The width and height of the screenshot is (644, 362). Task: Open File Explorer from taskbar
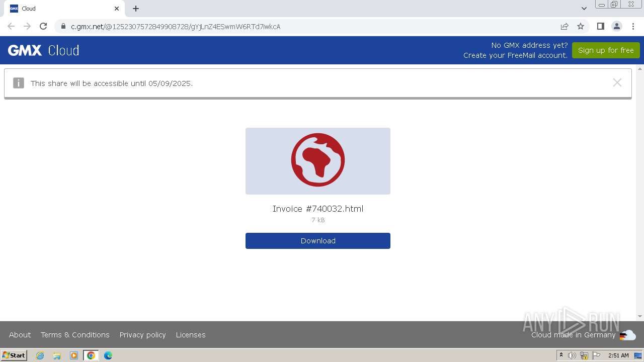pos(57,355)
